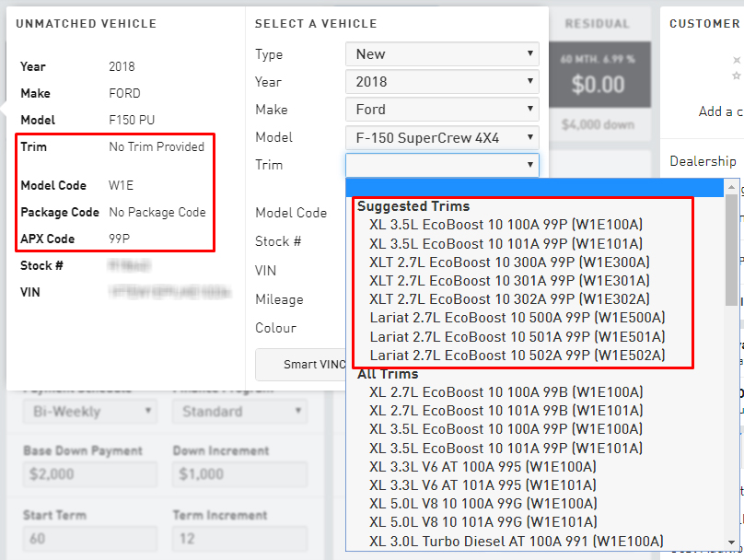Image resolution: width=744 pixels, height=560 pixels.
Task: Click the Unmatched Vehicle heading
Action: pos(86,24)
